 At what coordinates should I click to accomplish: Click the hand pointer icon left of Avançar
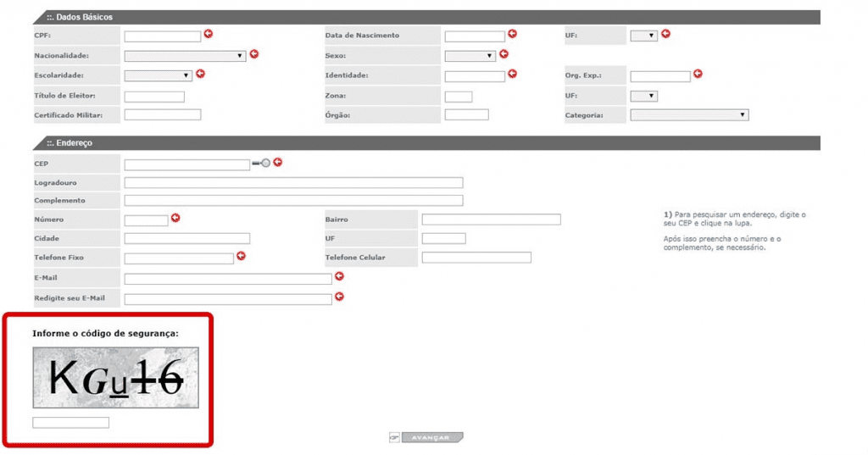[x=394, y=437]
